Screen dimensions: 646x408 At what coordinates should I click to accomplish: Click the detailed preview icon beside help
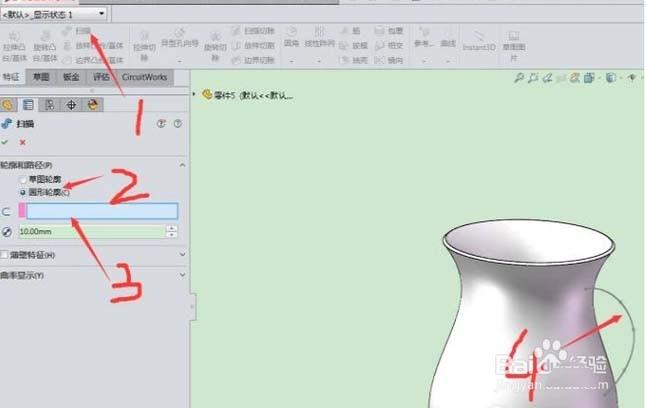pos(161,123)
